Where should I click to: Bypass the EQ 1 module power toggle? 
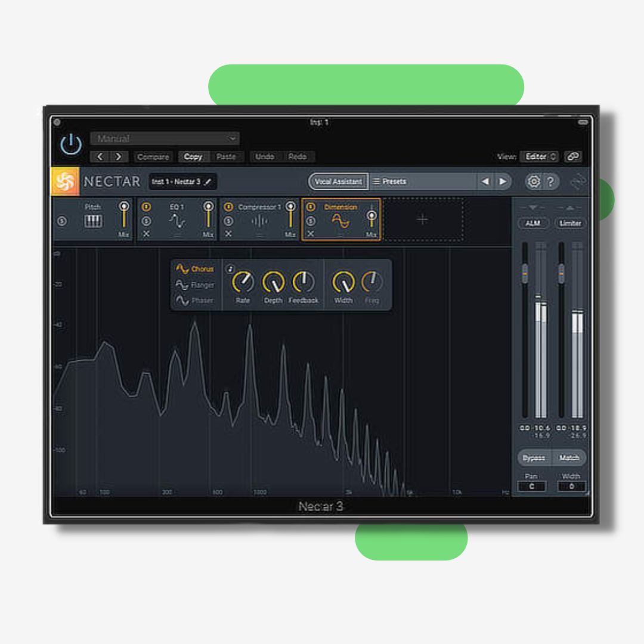click(147, 208)
